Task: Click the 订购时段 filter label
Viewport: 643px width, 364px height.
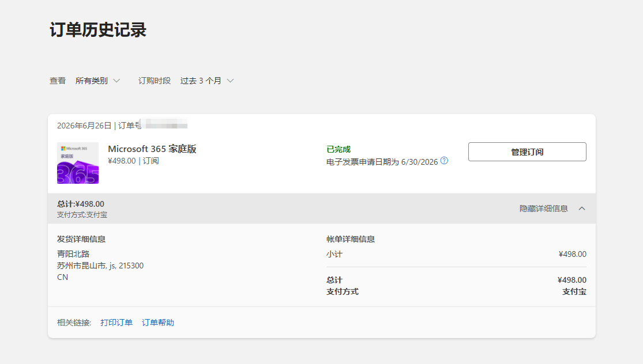Action: (x=154, y=81)
